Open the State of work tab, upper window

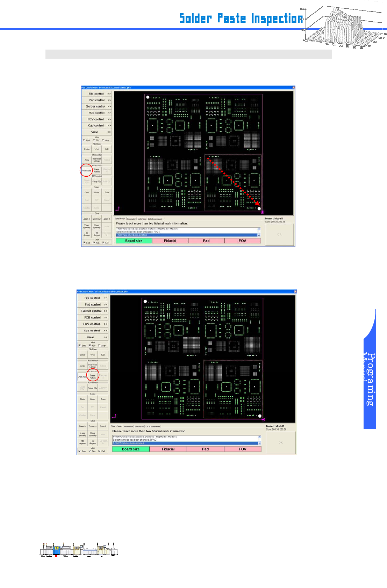(120, 219)
